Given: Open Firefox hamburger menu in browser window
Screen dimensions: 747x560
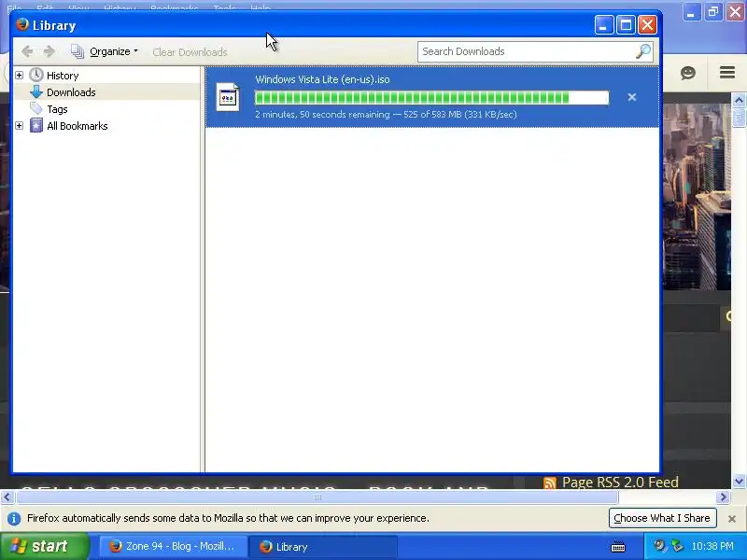Looking at the screenshot, I should [727, 73].
